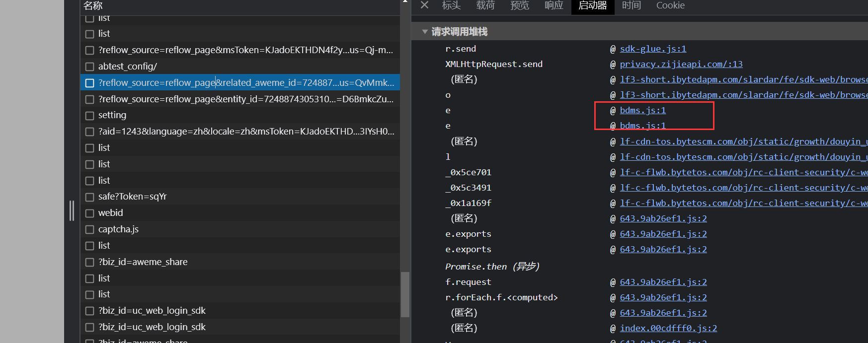Image resolution: width=868 pixels, height=343 pixels.
Task: Click the XMLHttpRequest.send stack frame
Action: pyautogui.click(x=494, y=64)
